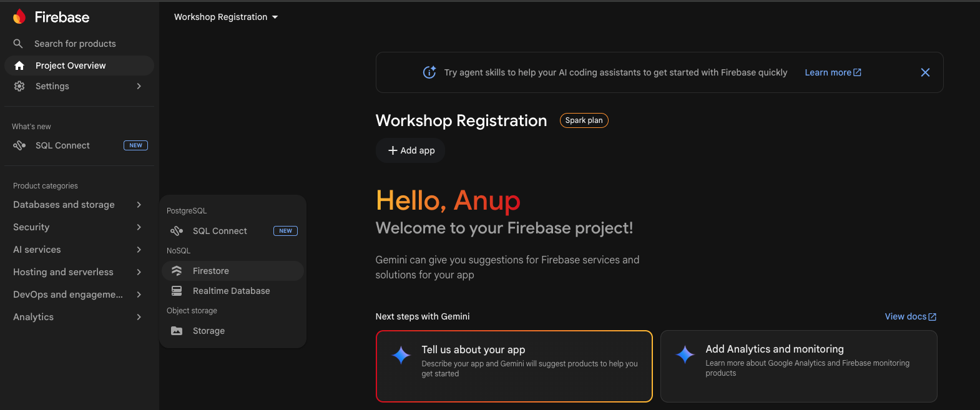Click the Firestore icon in flyout
Viewport: 980px width, 410px height.
pyautogui.click(x=177, y=271)
